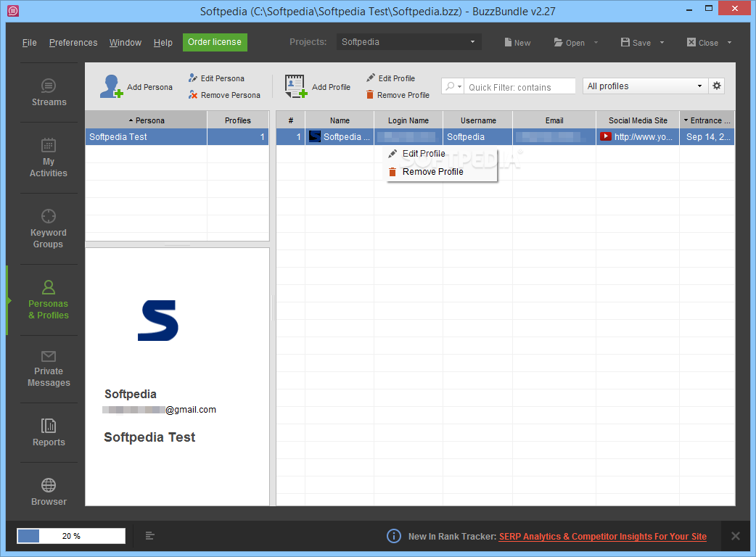Click Edit Profile in the toolbar
The image size is (756, 557).
tap(390, 78)
